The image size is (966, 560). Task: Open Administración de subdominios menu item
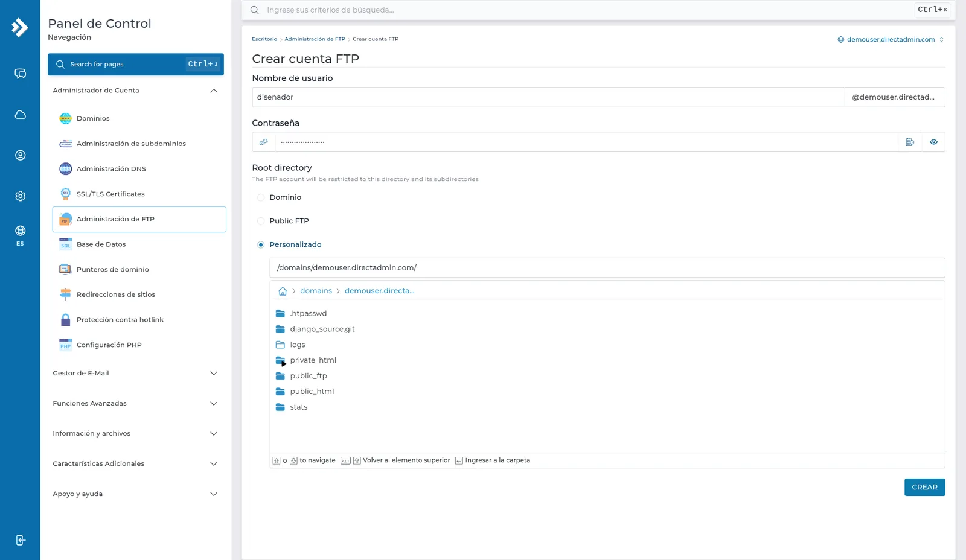coord(139,144)
